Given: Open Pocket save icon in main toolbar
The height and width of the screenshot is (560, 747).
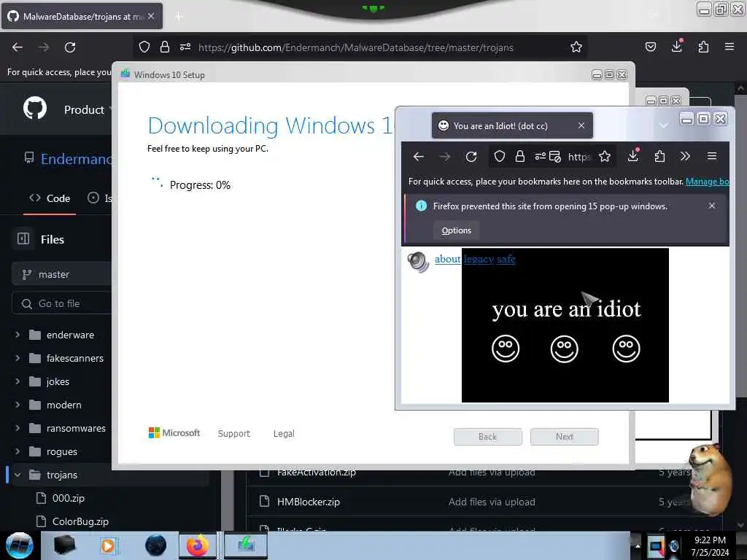Looking at the screenshot, I should click(x=650, y=47).
